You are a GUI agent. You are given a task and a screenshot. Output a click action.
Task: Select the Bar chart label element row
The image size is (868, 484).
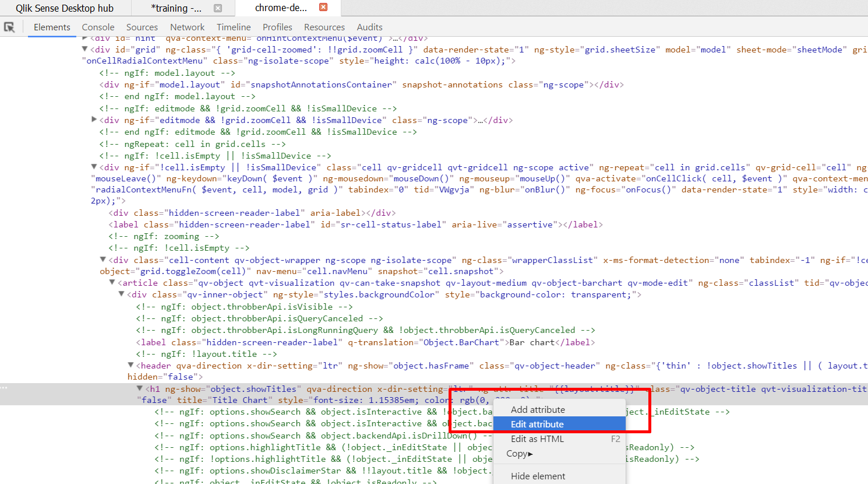tap(365, 342)
